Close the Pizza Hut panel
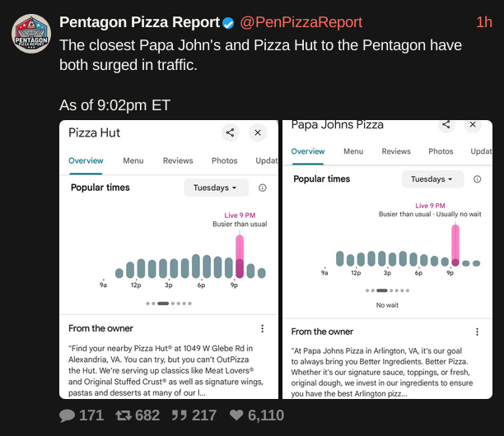The width and height of the screenshot is (504, 436). pos(258,132)
